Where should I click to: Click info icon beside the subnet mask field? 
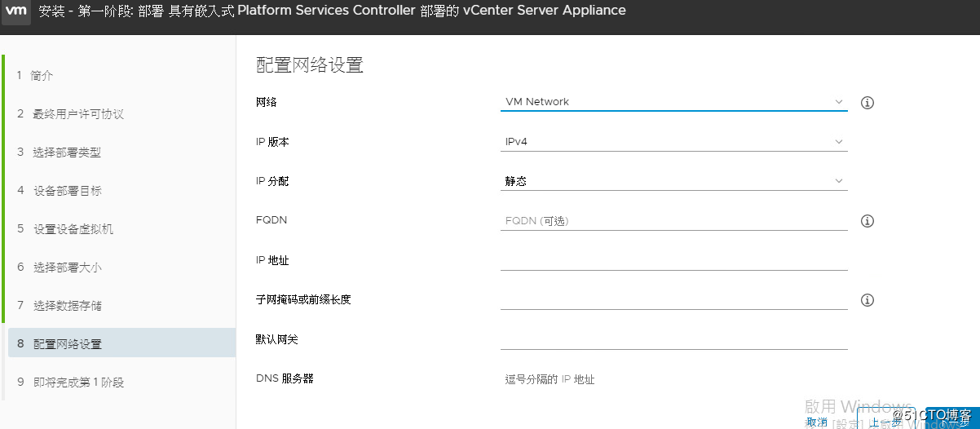pyautogui.click(x=867, y=300)
